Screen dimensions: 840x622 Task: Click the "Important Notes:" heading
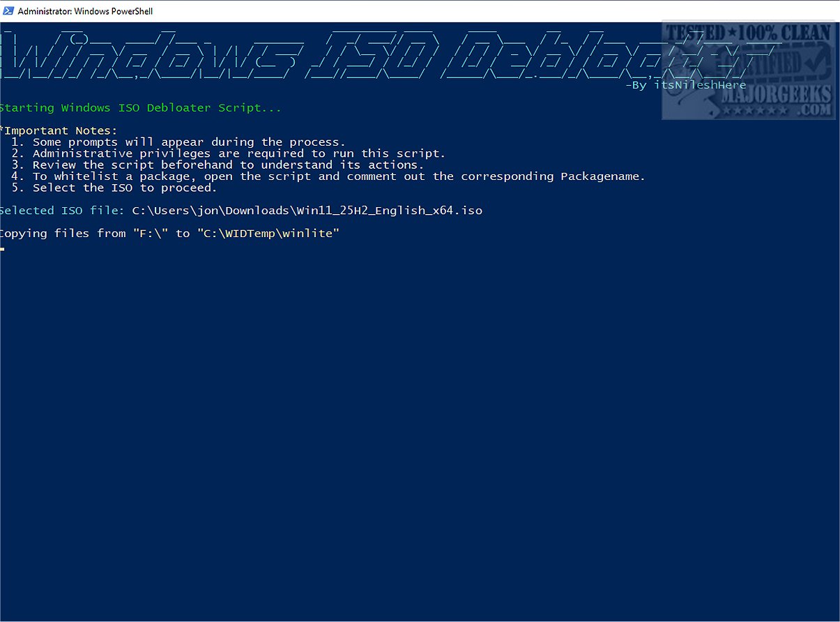(60, 130)
